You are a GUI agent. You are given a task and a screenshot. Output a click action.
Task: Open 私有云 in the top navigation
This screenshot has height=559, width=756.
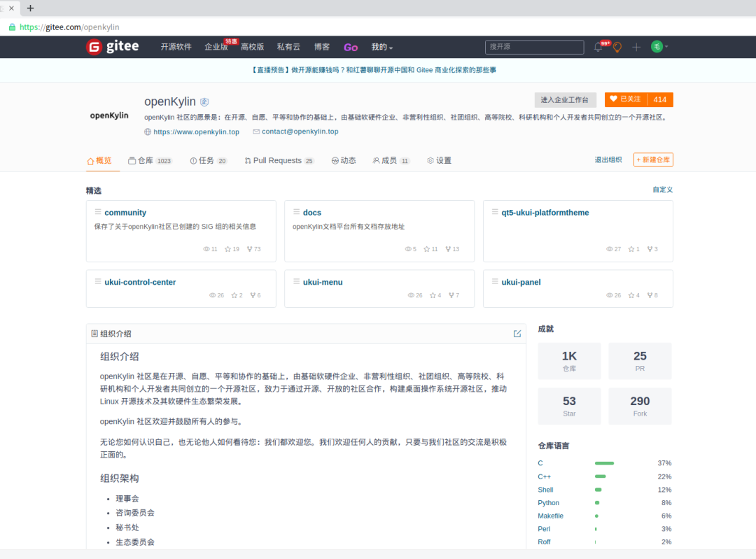coord(288,47)
